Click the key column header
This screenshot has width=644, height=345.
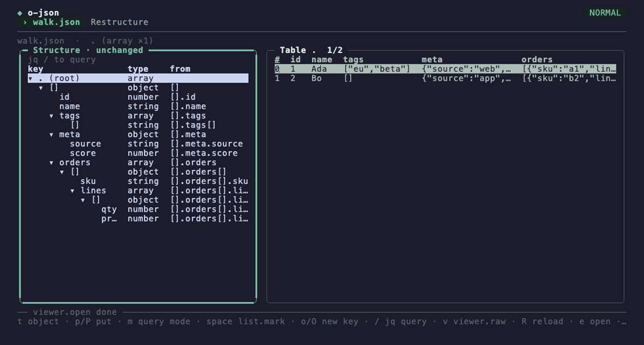click(x=36, y=69)
